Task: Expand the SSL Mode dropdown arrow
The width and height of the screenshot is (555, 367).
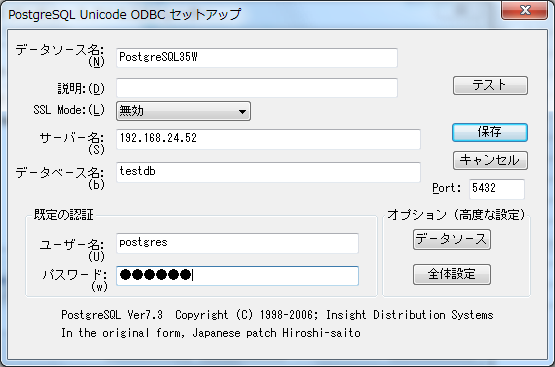Action: pyautogui.click(x=242, y=111)
